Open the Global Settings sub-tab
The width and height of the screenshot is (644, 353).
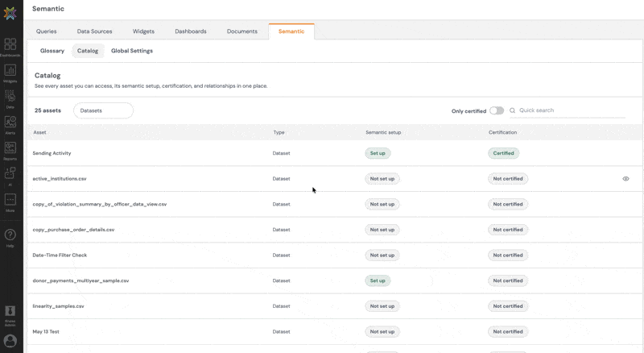tap(132, 51)
